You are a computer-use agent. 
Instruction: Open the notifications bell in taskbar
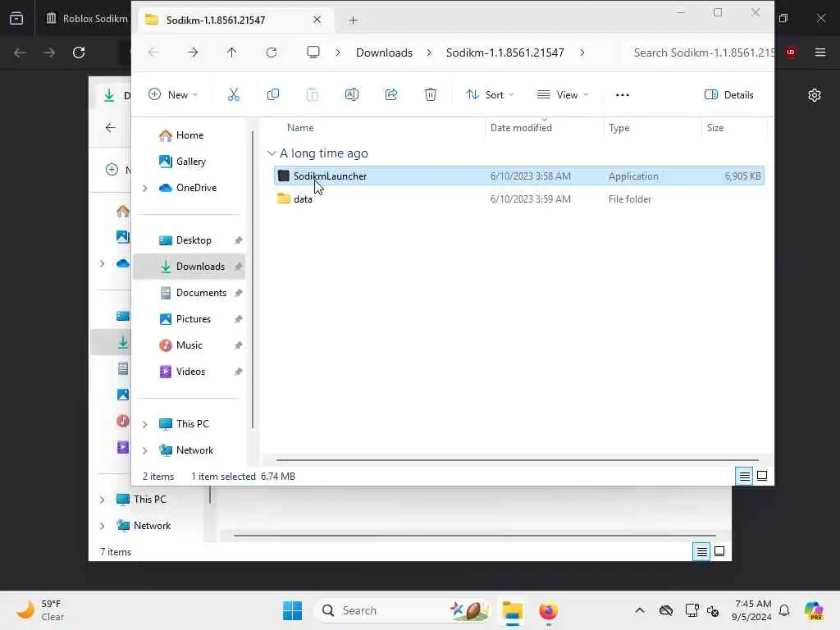click(x=784, y=610)
